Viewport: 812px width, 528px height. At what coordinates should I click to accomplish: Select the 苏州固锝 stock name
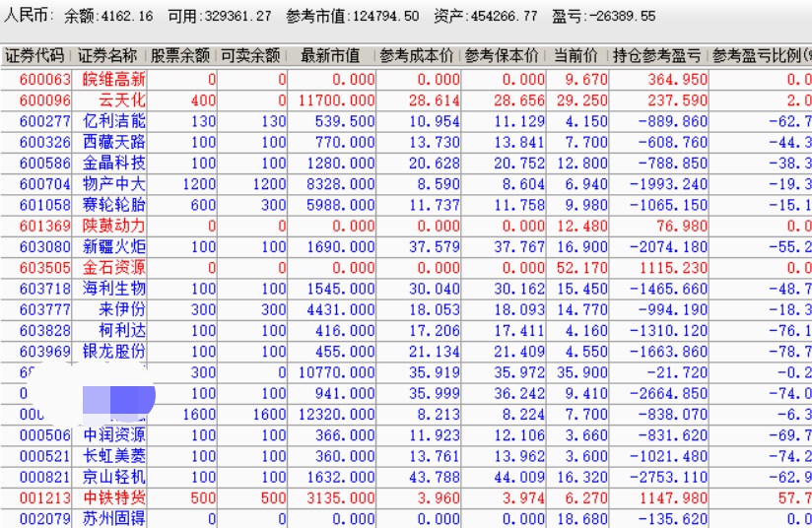point(114,519)
